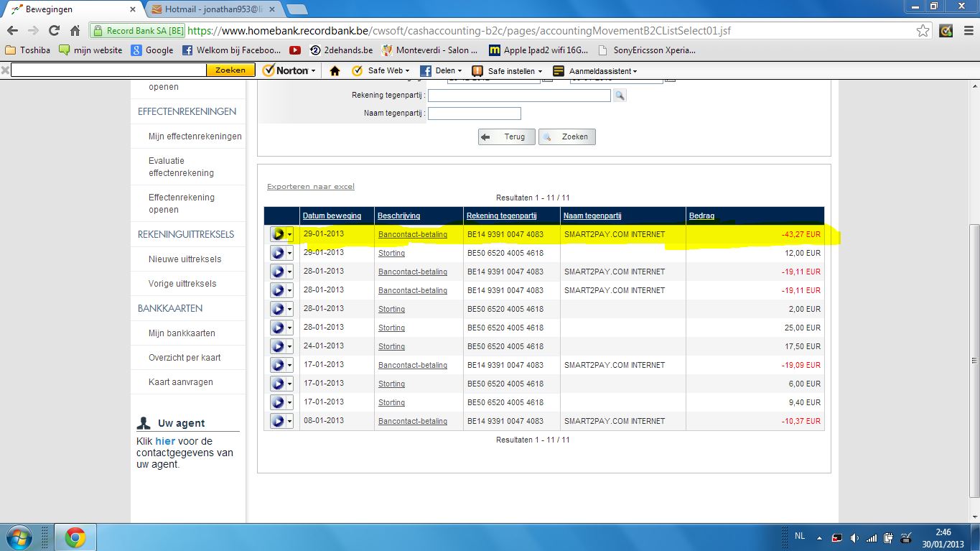Reload the page with the browser refresh icon

(54, 31)
